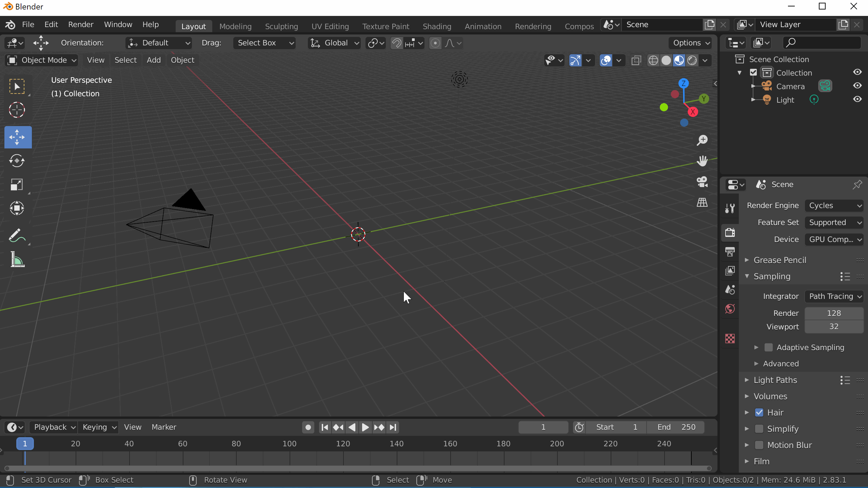Select the 3D Cursor tool
The width and height of the screenshot is (868, 488).
point(17,110)
